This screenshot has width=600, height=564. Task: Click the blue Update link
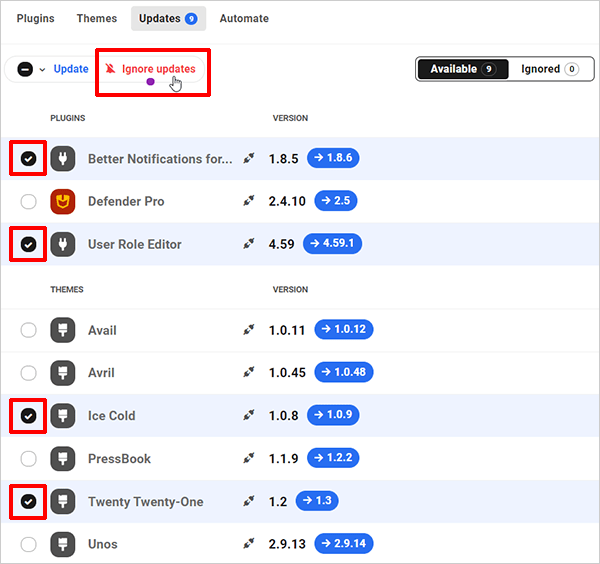click(x=71, y=69)
